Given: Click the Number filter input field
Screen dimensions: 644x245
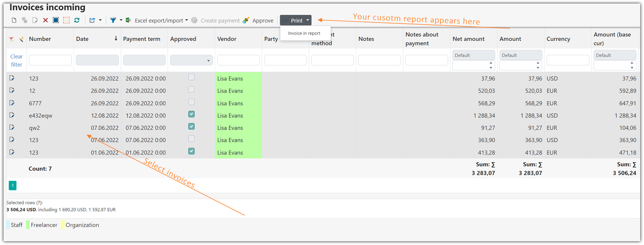Looking at the screenshot, I should [x=50, y=60].
